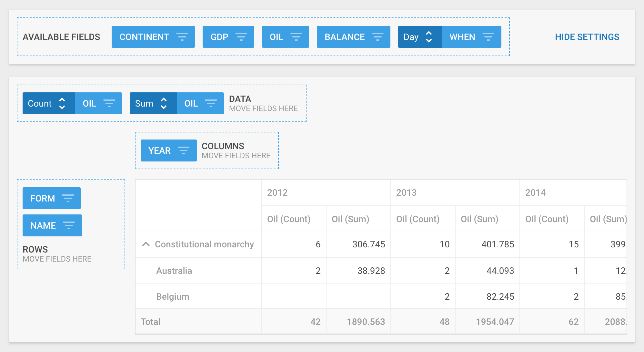Click the WHEN field filter icon
The width and height of the screenshot is (644, 352).
pos(488,37)
